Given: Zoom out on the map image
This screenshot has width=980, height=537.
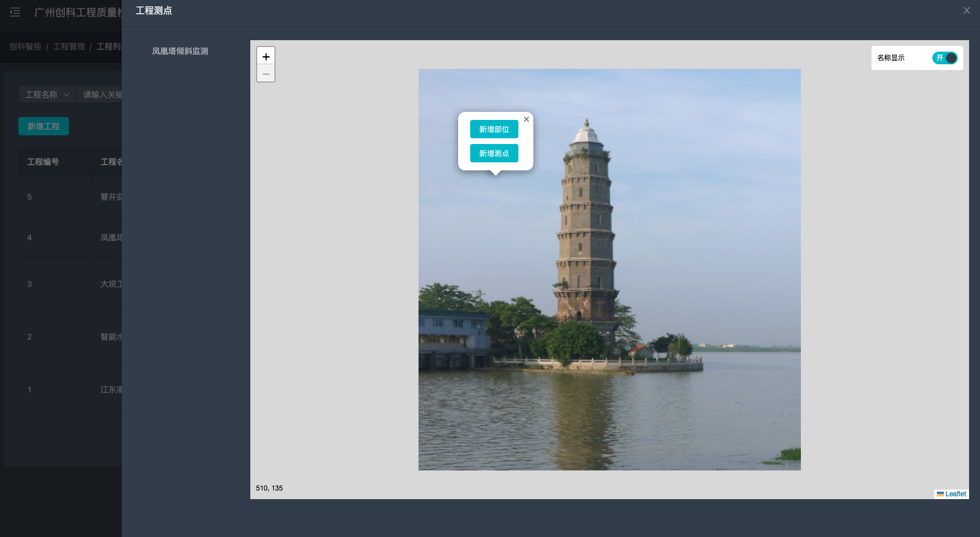Looking at the screenshot, I should click(266, 73).
